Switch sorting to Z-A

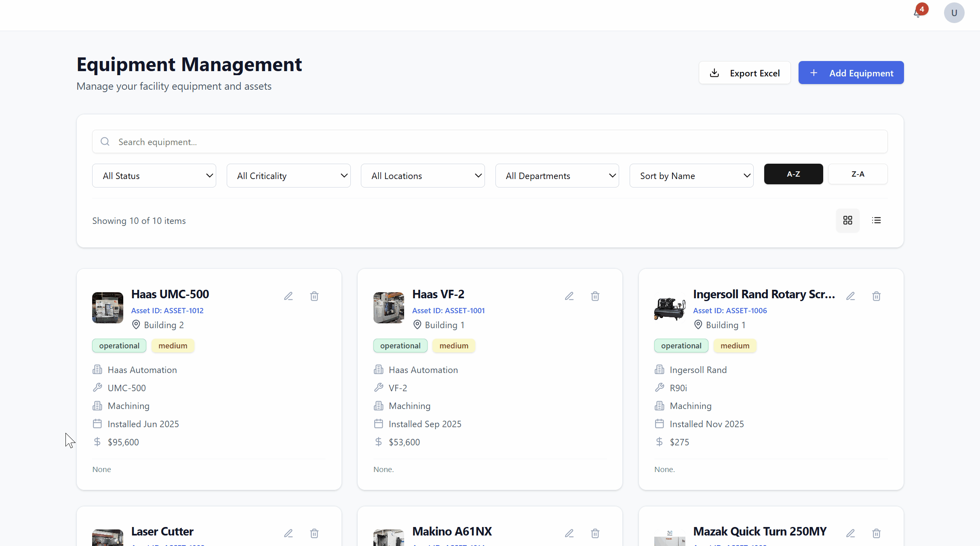point(858,174)
